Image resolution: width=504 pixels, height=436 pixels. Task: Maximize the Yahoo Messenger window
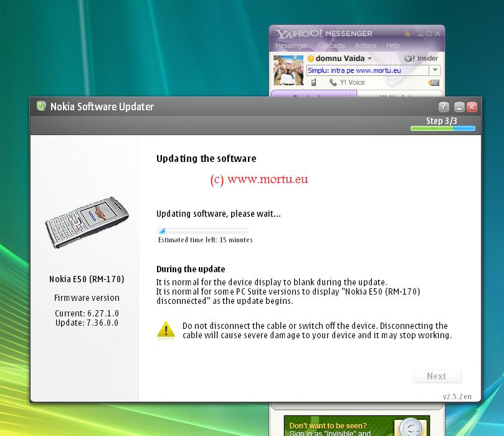(x=429, y=34)
